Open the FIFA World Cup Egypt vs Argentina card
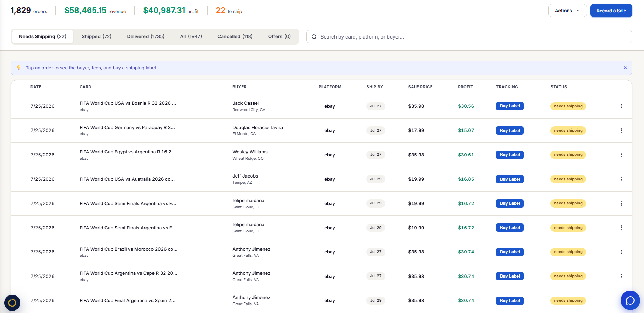 (128, 152)
